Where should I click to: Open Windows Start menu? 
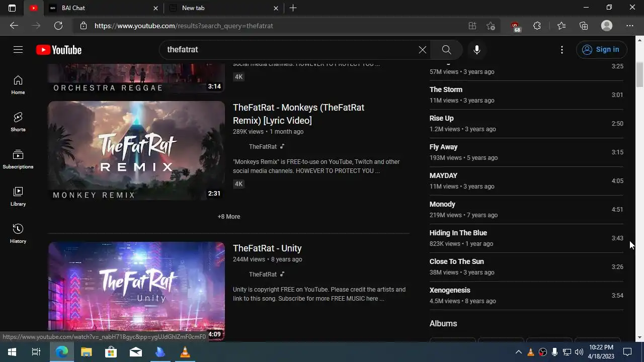(x=12, y=352)
